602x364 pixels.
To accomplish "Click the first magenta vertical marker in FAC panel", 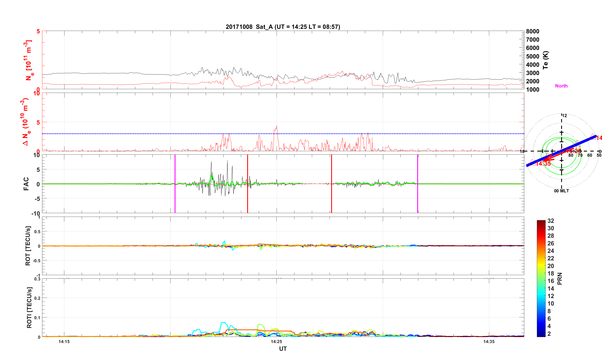I will coord(175,184).
